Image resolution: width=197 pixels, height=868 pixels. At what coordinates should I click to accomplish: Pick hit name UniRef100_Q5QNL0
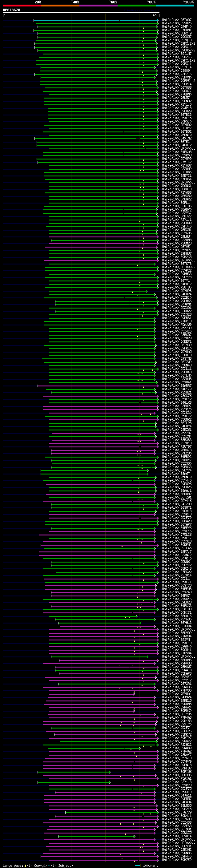176,135
